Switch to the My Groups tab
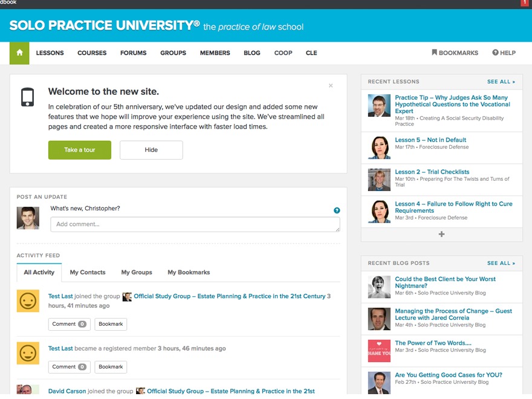 pyautogui.click(x=137, y=273)
